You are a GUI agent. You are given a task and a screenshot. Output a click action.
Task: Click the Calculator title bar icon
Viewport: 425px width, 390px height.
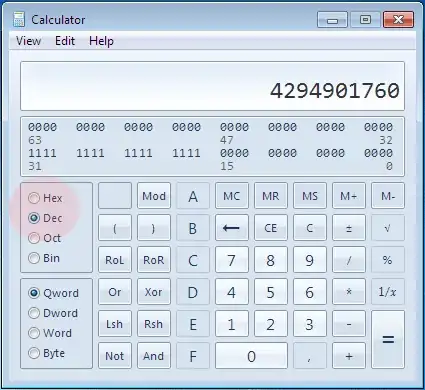(19, 20)
